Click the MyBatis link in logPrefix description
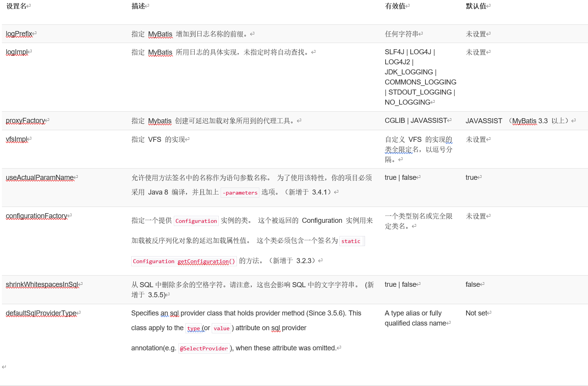Image resolution: width=588 pixels, height=386 pixels. 159,34
